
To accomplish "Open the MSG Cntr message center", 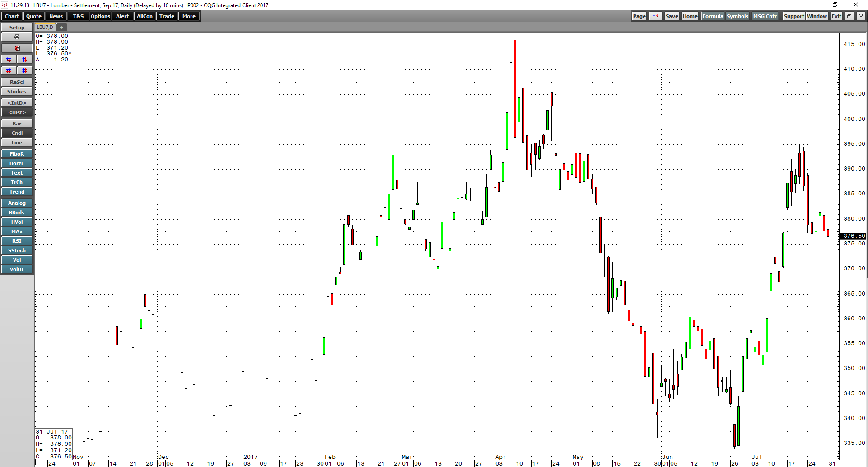I will point(765,16).
